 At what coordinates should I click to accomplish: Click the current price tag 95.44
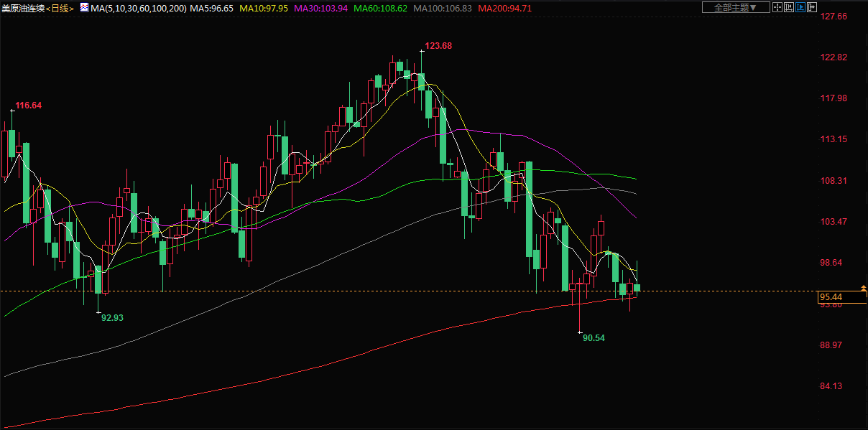pyautogui.click(x=831, y=297)
